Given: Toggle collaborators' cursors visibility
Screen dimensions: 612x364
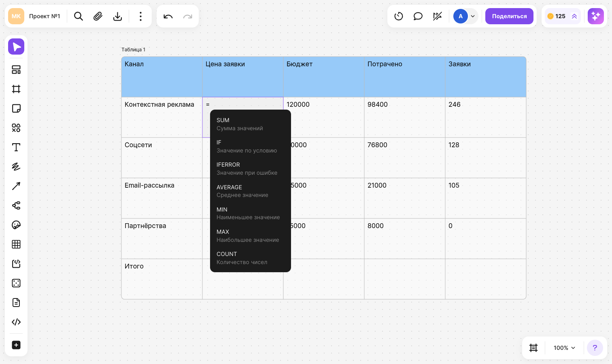Looking at the screenshot, I should pos(438,16).
